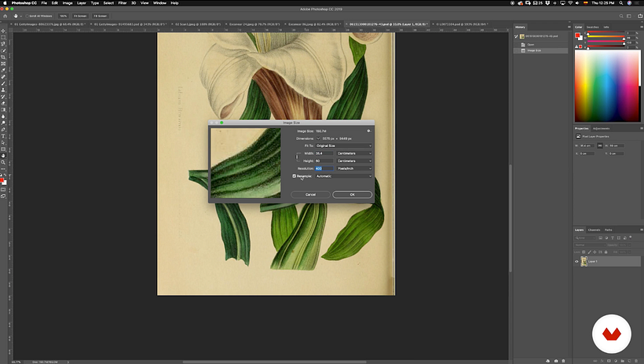Click the 100% zoom button

(64, 16)
